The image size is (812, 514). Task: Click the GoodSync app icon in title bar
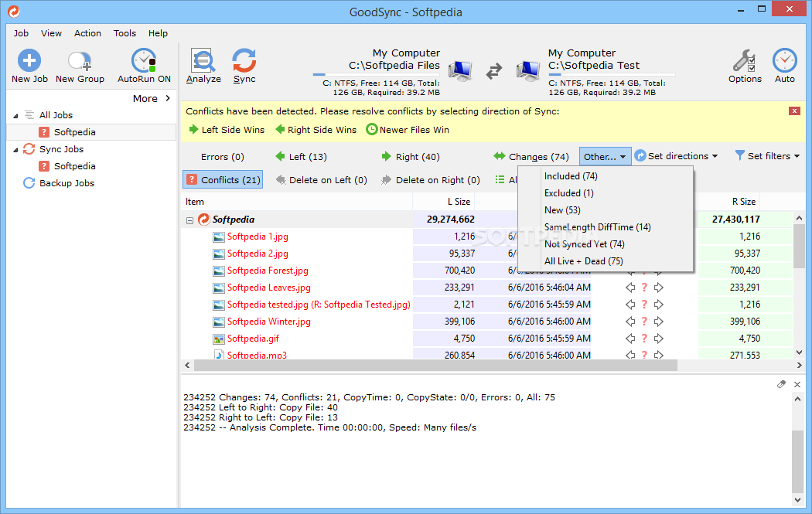click(14, 10)
